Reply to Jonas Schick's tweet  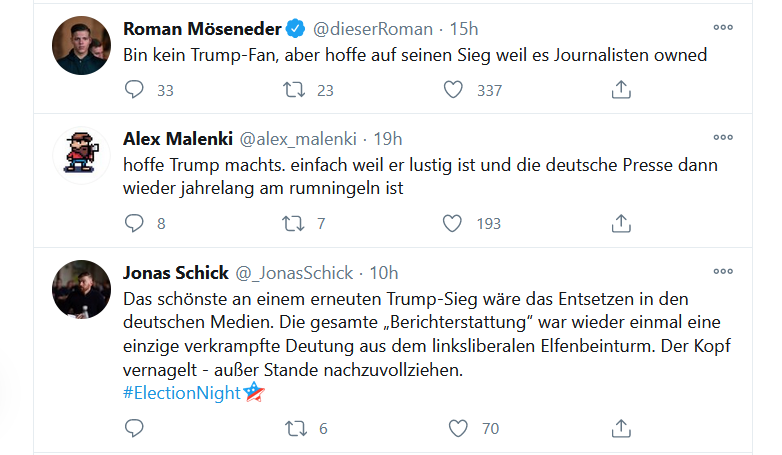136,429
